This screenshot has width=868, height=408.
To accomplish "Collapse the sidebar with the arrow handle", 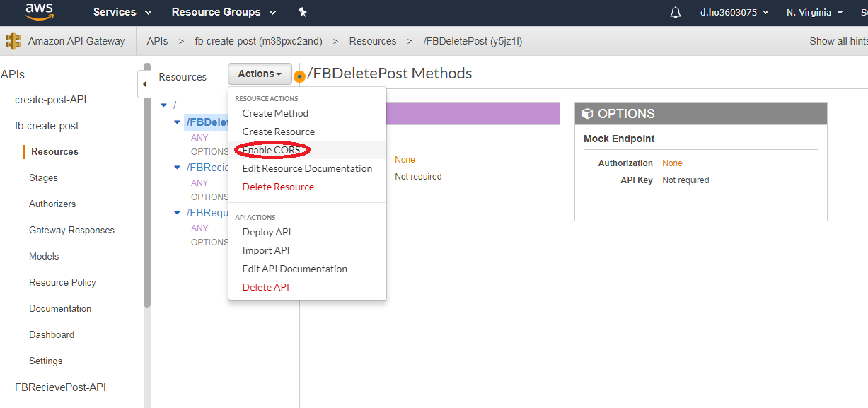I will (x=144, y=84).
